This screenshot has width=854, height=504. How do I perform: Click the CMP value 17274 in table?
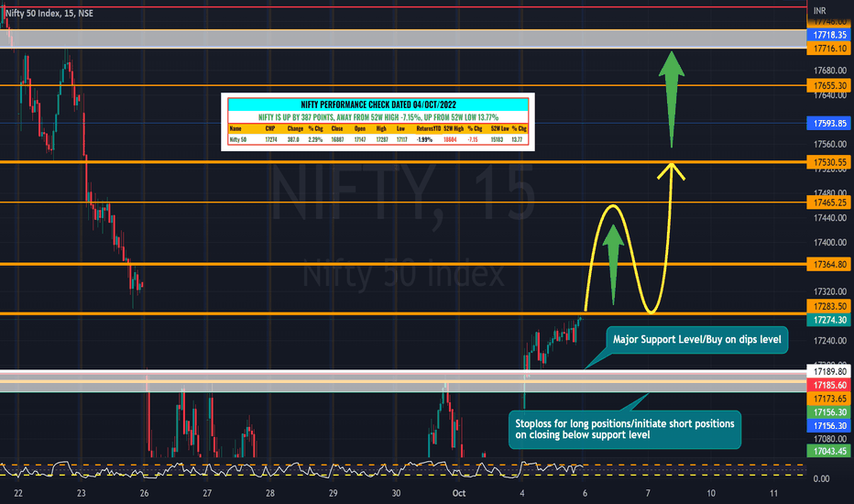tap(270, 140)
